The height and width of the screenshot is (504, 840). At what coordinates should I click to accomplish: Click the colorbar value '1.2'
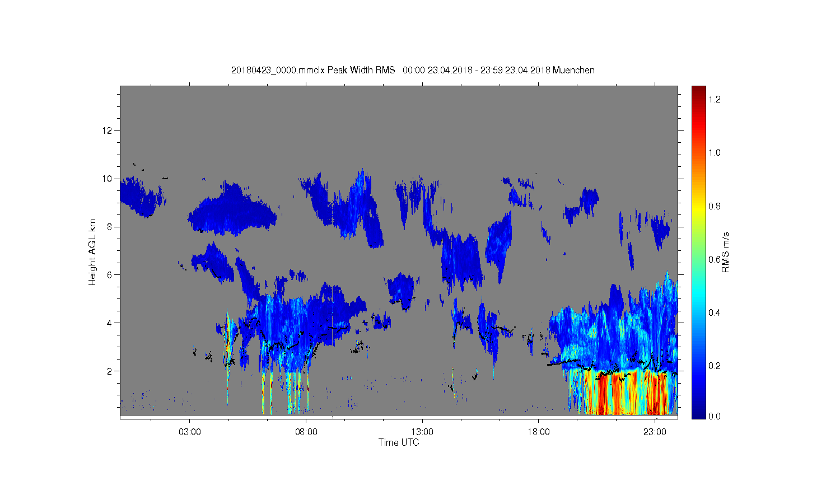click(715, 100)
